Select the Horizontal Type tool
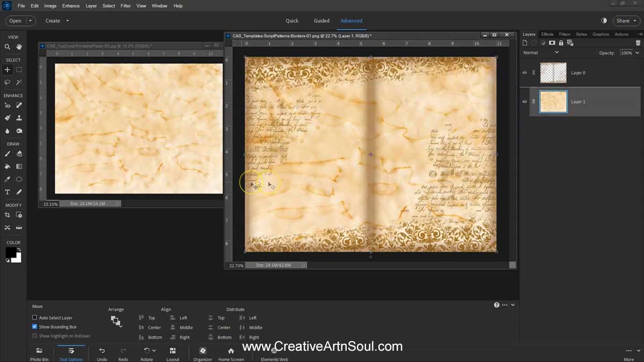Image resolution: width=644 pixels, height=362 pixels. point(8,191)
